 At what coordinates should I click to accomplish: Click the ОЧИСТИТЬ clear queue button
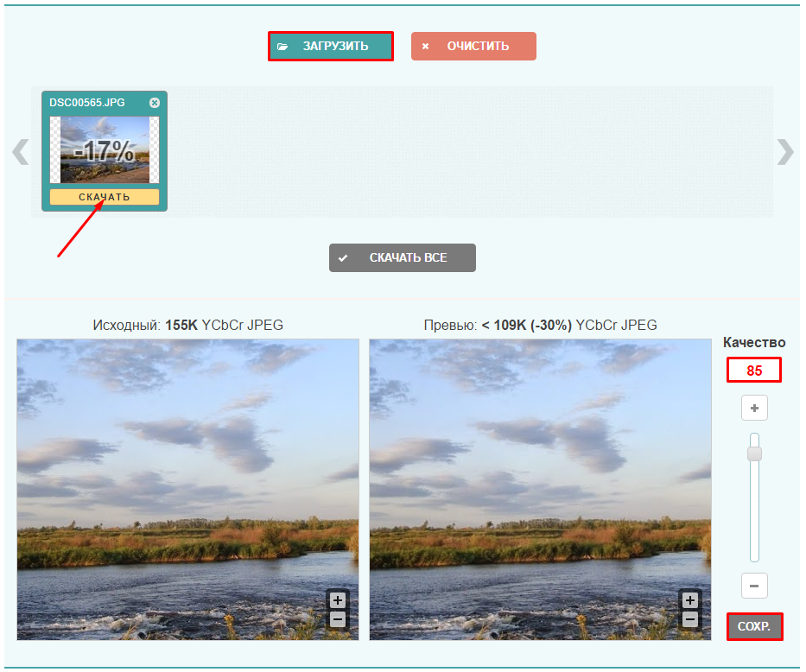(x=473, y=47)
